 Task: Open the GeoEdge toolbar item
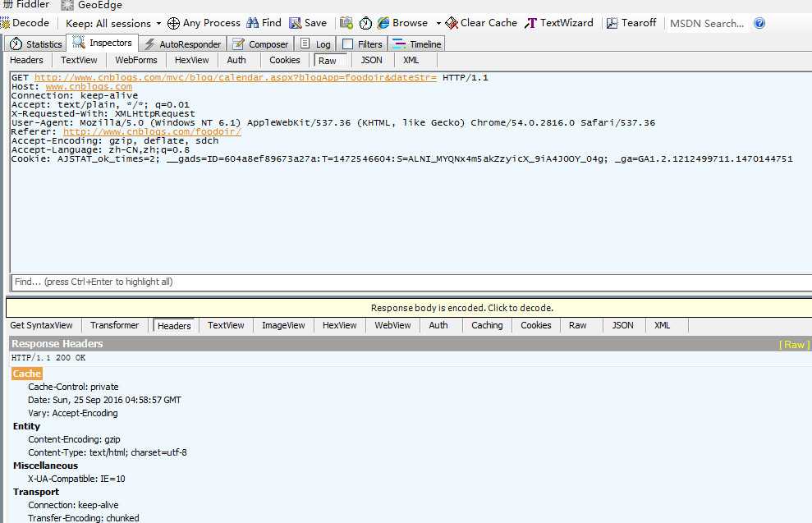[x=92, y=5]
